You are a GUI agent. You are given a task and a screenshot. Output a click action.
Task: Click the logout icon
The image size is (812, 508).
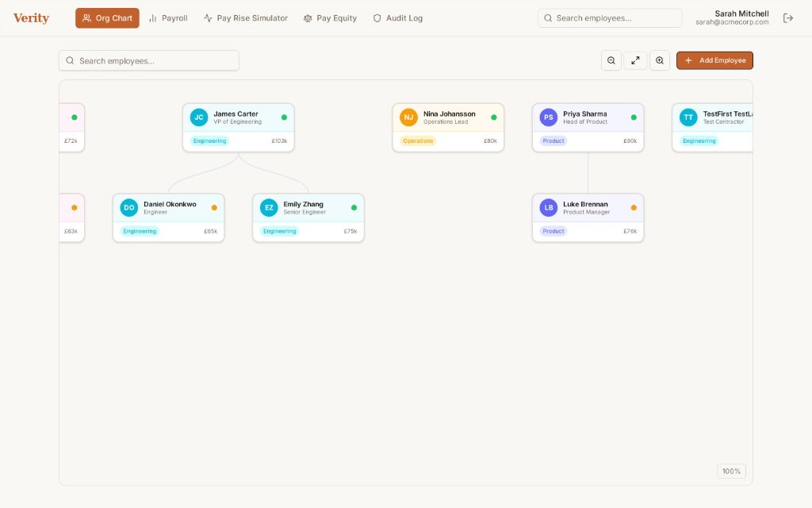point(788,18)
